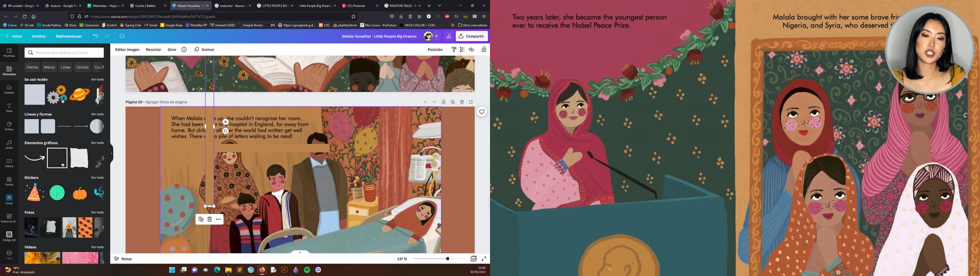Image resolution: width=980 pixels, height=276 pixels.
Task: Open the transparency checkerboard icon
Action: (462, 50)
